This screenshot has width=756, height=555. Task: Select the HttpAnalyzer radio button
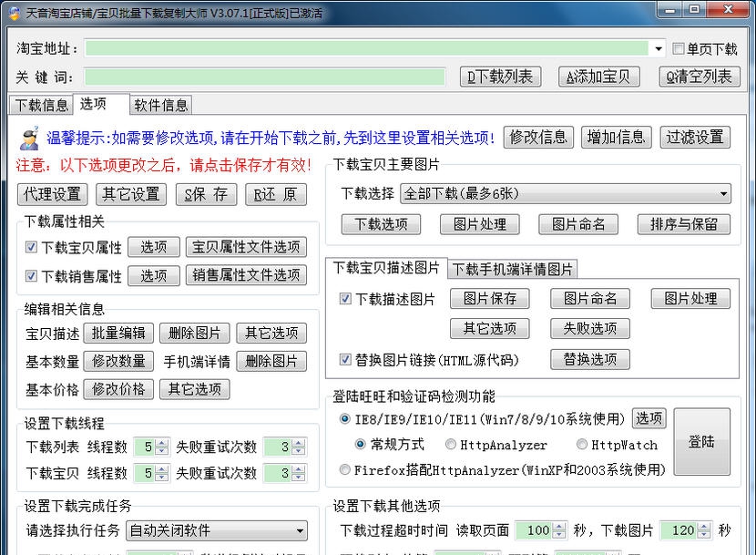click(451, 445)
